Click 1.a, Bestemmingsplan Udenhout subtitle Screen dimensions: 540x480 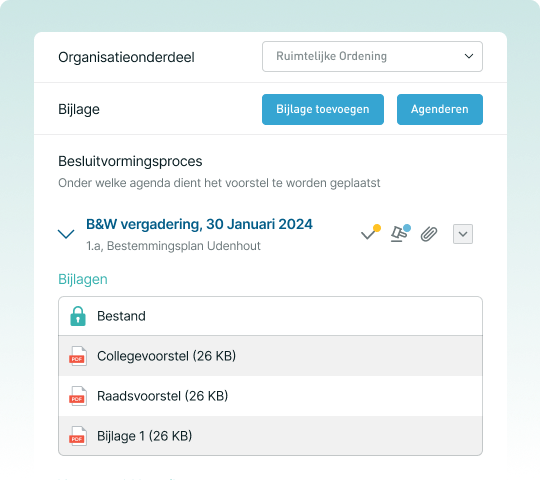(x=173, y=246)
